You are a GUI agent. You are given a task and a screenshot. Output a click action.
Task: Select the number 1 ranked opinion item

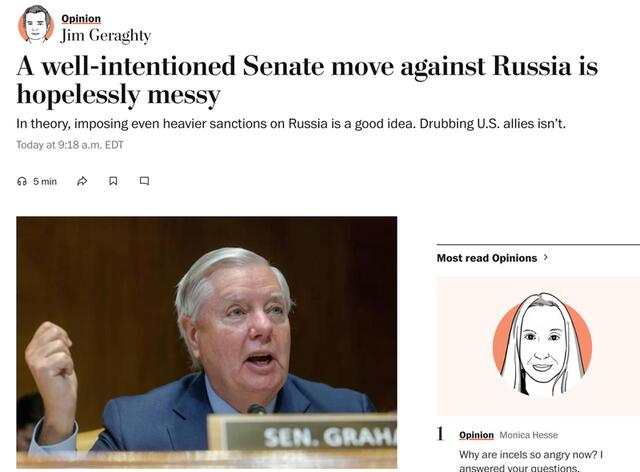[441, 434]
